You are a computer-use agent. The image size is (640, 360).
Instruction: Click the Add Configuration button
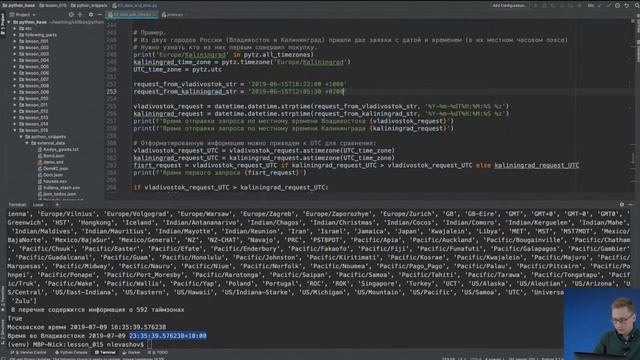pos(509,5)
